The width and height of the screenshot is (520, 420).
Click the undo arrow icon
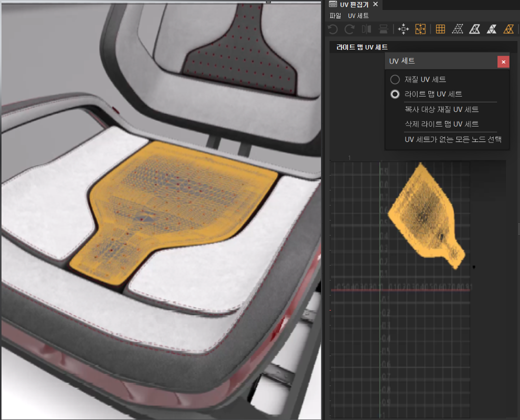pos(332,29)
